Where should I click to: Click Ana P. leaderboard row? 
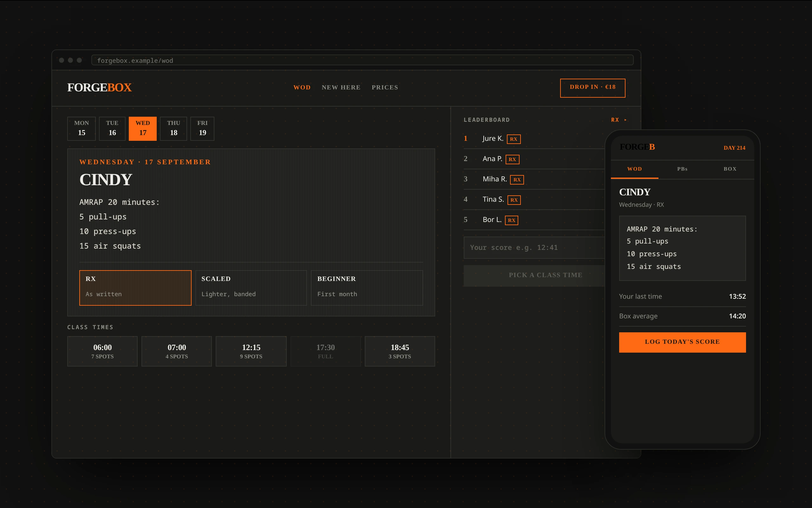534,159
